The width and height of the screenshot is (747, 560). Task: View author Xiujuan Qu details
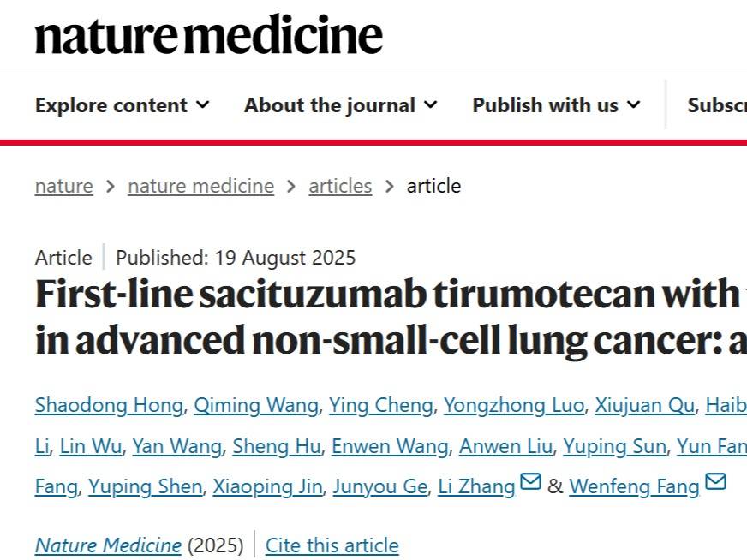(644, 406)
